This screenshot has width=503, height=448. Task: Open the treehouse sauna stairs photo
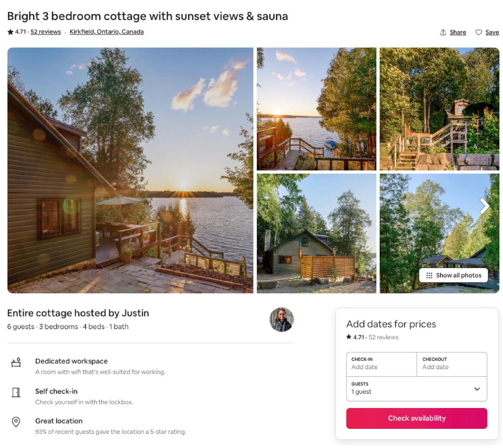point(439,109)
